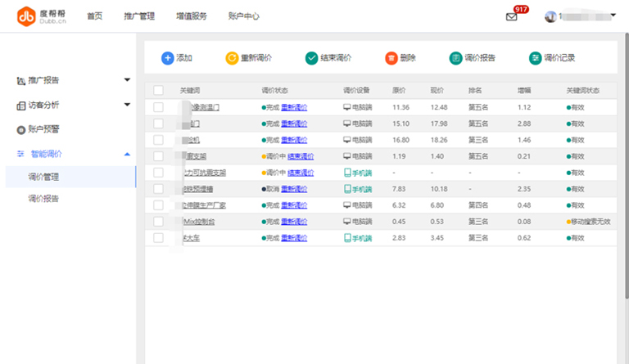Image resolution: width=629 pixels, height=364 pixels.
Task: Open the user account dropdown arrow
Action: tap(613, 16)
